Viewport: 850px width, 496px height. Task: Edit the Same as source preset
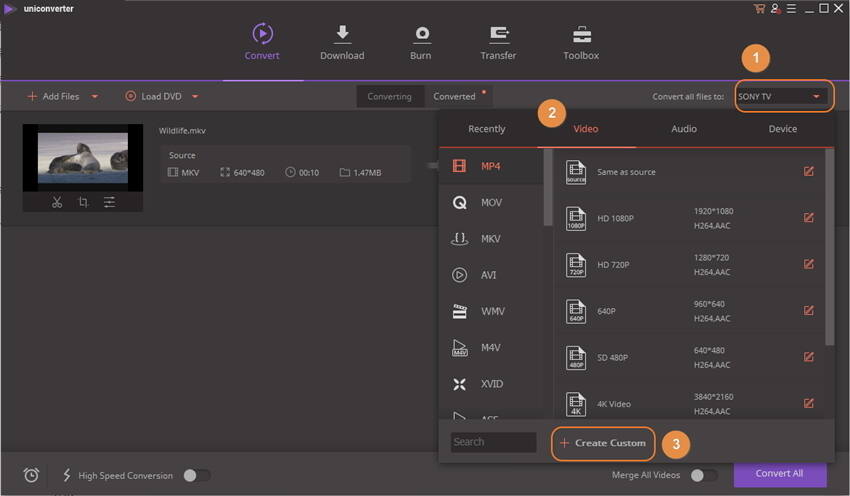point(808,171)
